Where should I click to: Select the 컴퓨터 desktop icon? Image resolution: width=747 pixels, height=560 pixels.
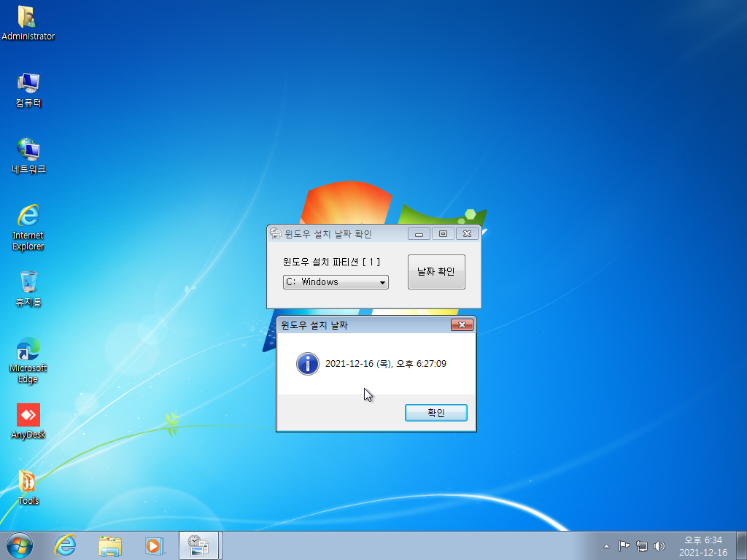coord(28,90)
